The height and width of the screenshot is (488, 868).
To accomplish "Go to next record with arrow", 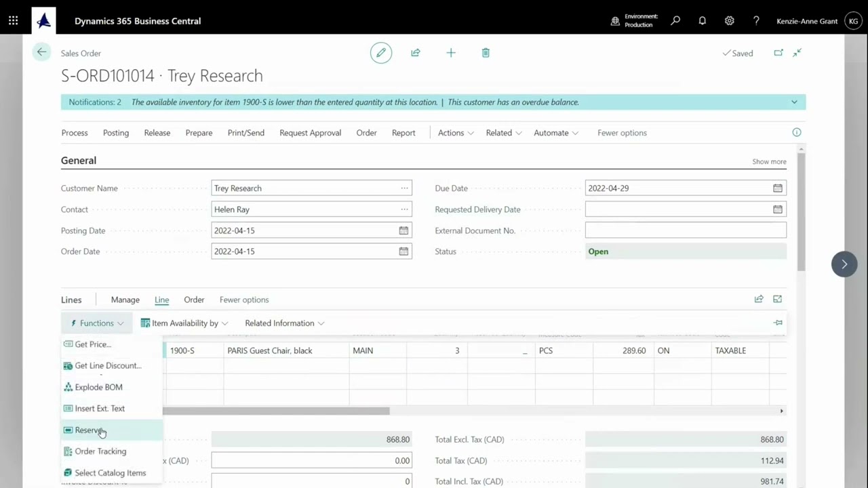I will [x=844, y=264].
